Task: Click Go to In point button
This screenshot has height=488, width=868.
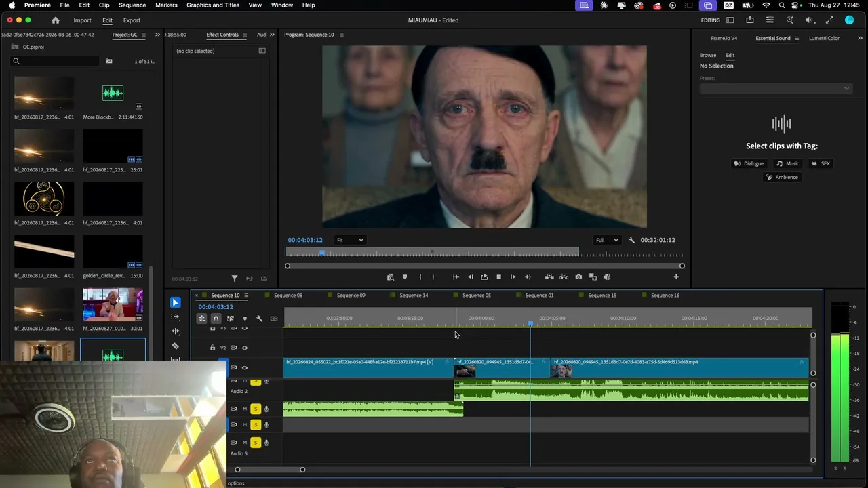Action: (x=456, y=277)
